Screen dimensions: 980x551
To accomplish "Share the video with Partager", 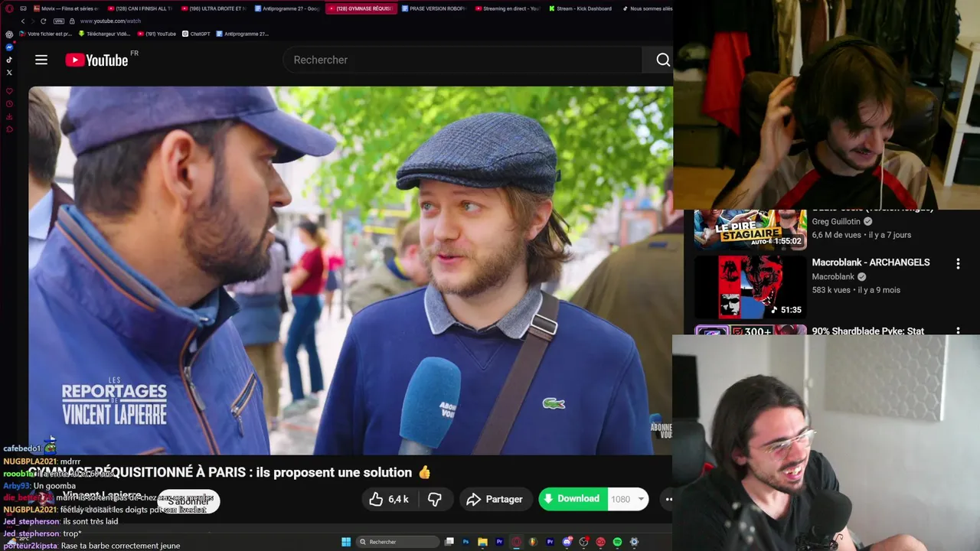I will click(x=495, y=499).
